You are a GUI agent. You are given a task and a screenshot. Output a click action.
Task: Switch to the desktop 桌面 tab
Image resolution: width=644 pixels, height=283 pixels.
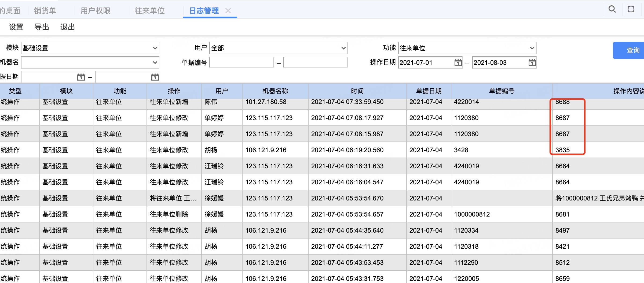click(x=10, y=11)
